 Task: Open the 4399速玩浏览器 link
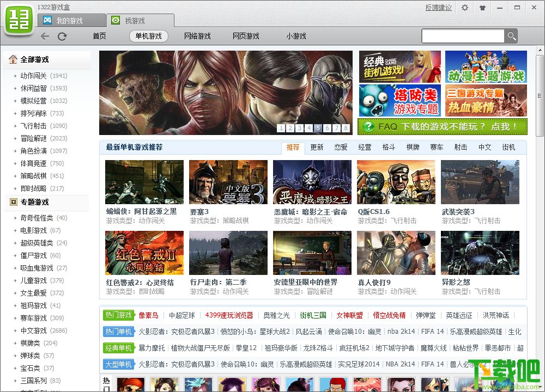point(229,315)
